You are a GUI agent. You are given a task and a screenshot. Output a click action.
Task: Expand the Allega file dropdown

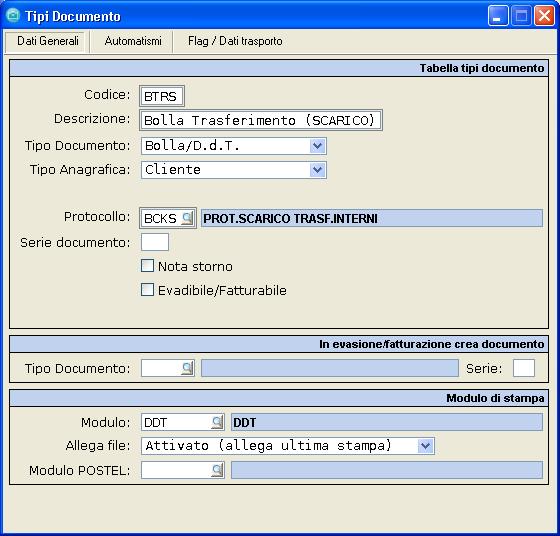(425, 446)
